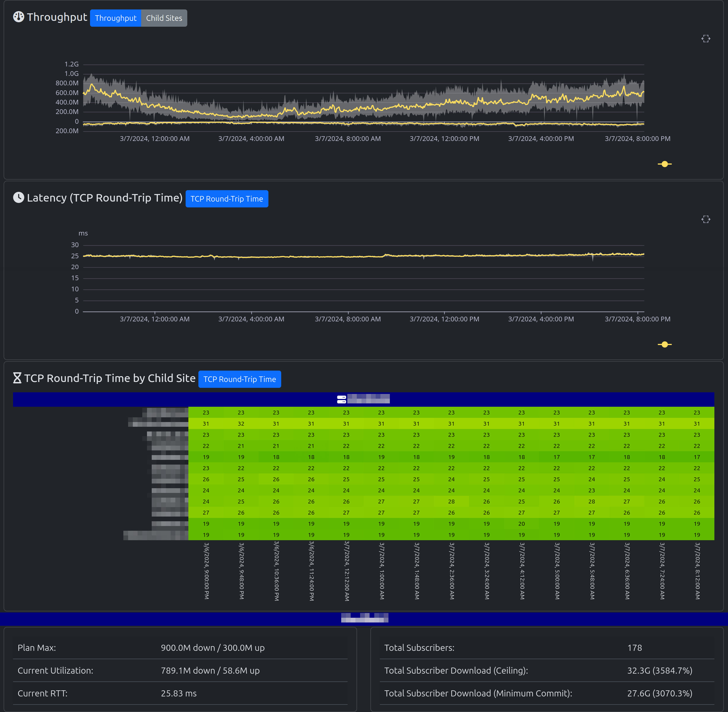This screenshot has height=712, width=728.
Task: Click TCP Round-Trip Time button in Latency panel
Action: [226, 199]
